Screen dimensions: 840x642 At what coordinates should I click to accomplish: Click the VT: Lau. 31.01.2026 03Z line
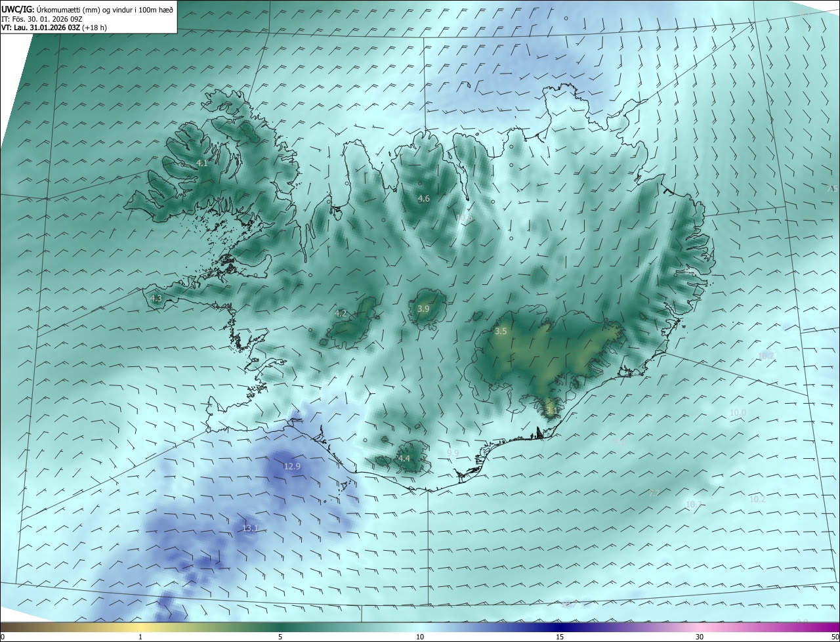coord(54,27)
